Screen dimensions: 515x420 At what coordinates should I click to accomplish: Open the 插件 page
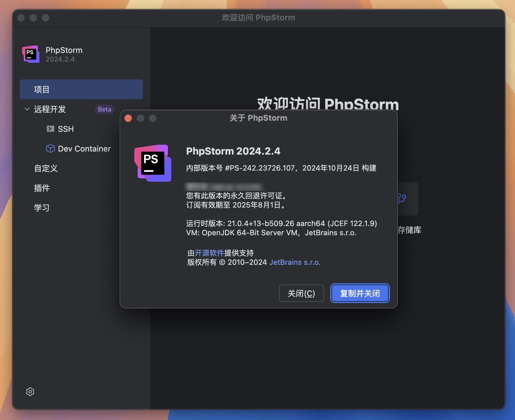pyautogui.click(x=42, y=188)
